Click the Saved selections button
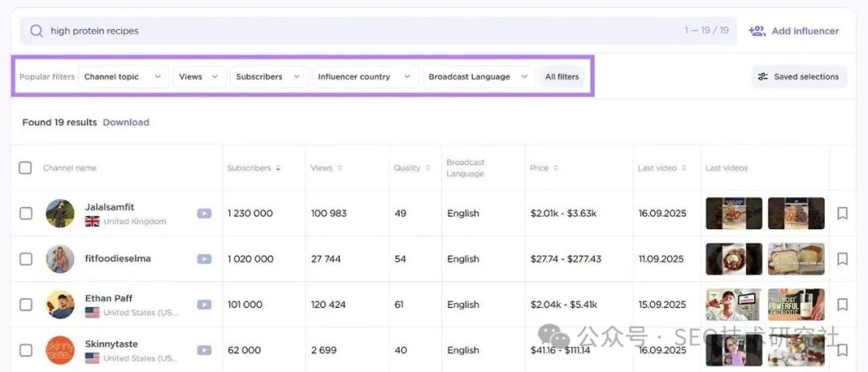Screen dimensions: 868x372 (798, 77)
